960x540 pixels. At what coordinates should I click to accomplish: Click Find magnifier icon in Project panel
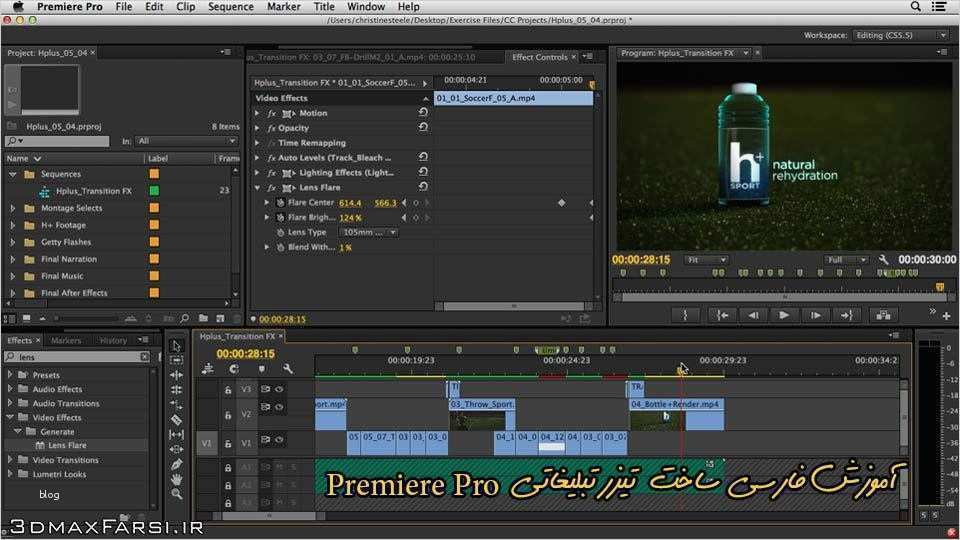click(184, 318)
